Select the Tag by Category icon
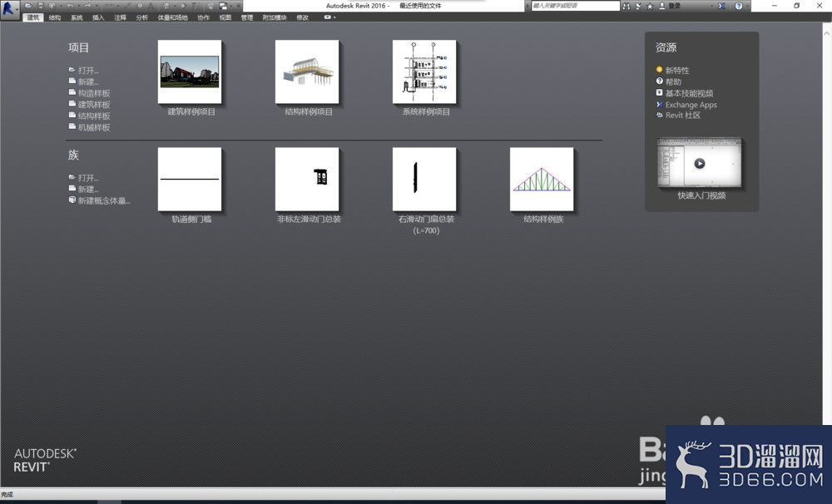The image size is (832, 504). pyautogui.click(x=140, y=6)
